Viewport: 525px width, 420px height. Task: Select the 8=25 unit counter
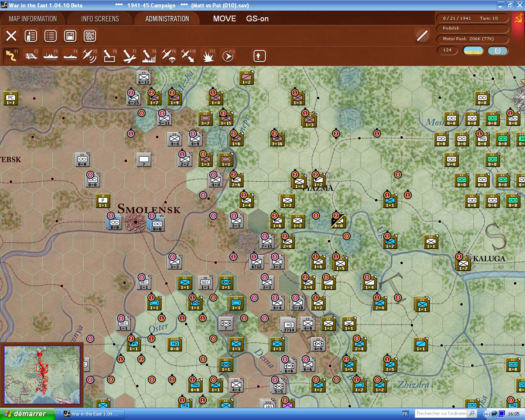click(x=133, y=98)
